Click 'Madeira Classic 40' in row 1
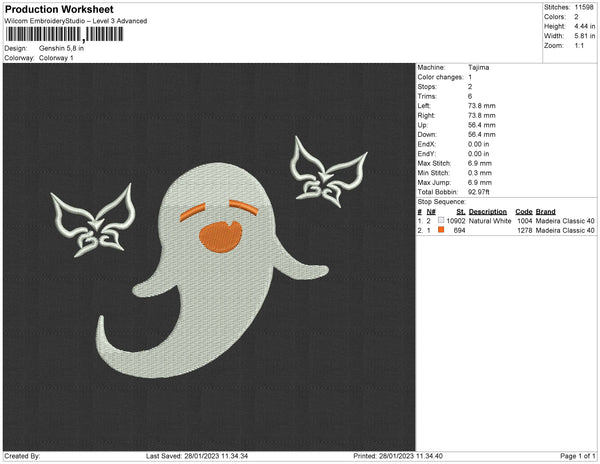Viewport: 600px width, 464px height. pyautogui.click(x=565, y=221)
